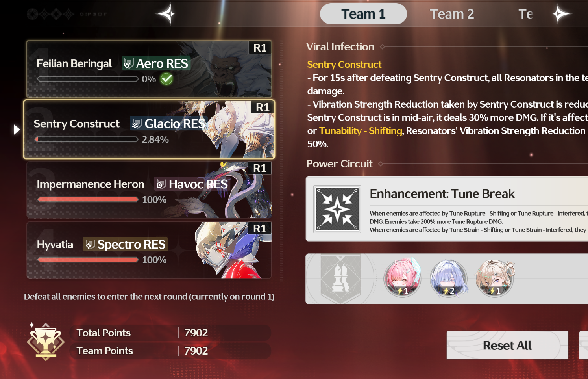
Task: Switch to the Team 2 tab
Action: [452, 14]
